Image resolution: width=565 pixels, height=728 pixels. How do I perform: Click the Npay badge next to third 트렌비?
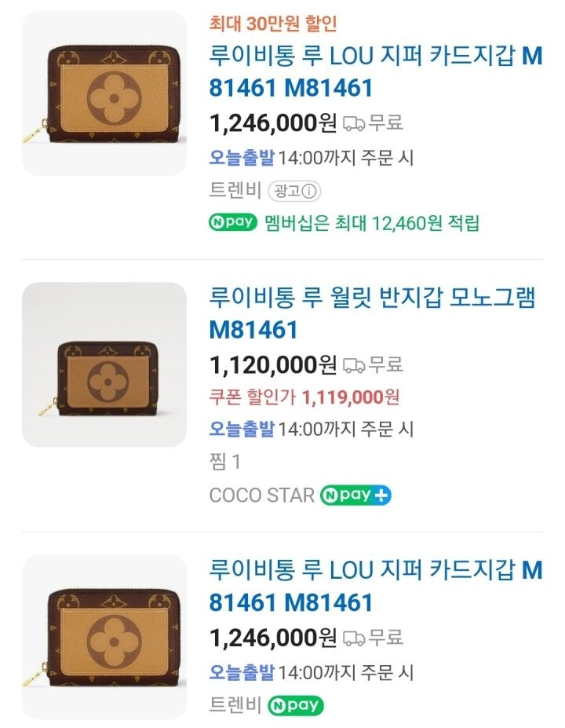(x=295, y=704)
